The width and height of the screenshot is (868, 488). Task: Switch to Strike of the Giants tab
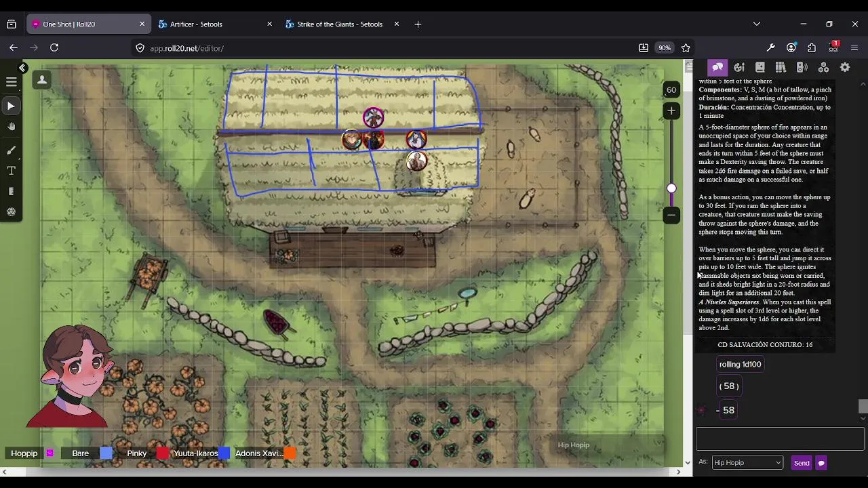340,24
